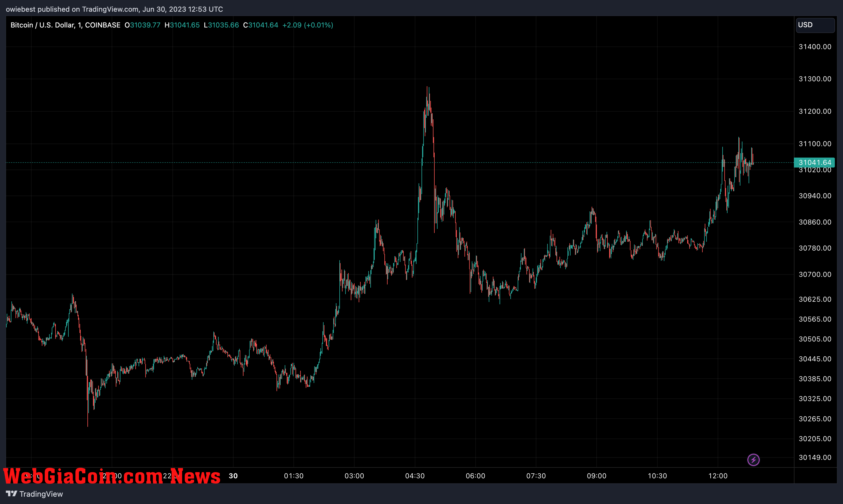Image resolution: width=843 pixels, height=504 pixels.
Task: Click the 30940.00 price axis label
Action: [x=815, y=196]
